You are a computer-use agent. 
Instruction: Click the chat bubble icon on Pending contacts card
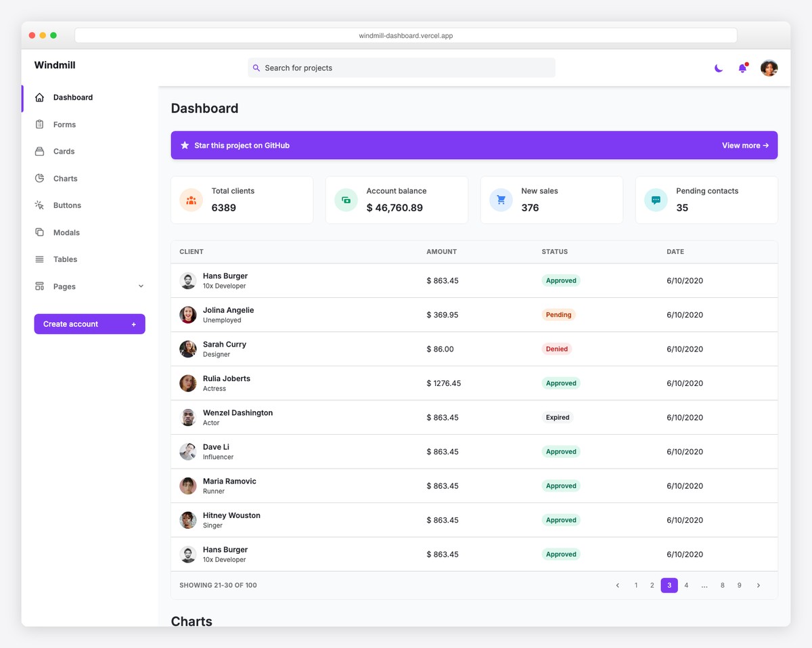point(655,199)
